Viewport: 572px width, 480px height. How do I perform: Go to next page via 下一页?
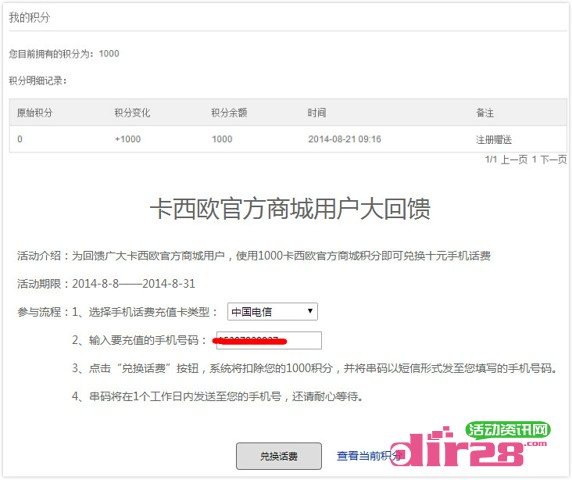click(553, 159)
